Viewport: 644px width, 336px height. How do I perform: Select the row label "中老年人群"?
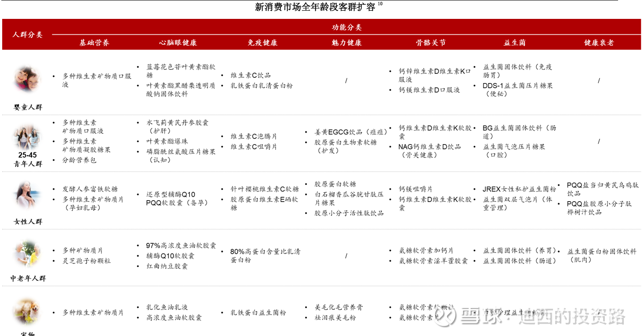28,278
